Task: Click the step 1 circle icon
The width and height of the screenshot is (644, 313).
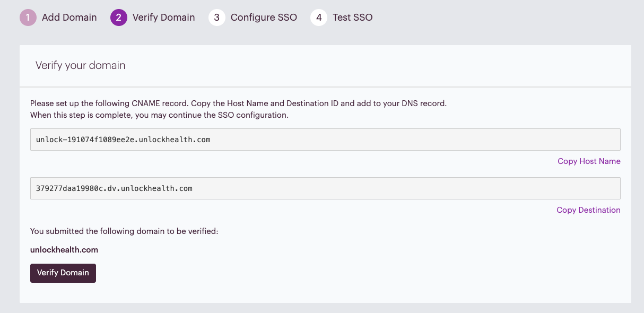Action: (x=28, y=18)
